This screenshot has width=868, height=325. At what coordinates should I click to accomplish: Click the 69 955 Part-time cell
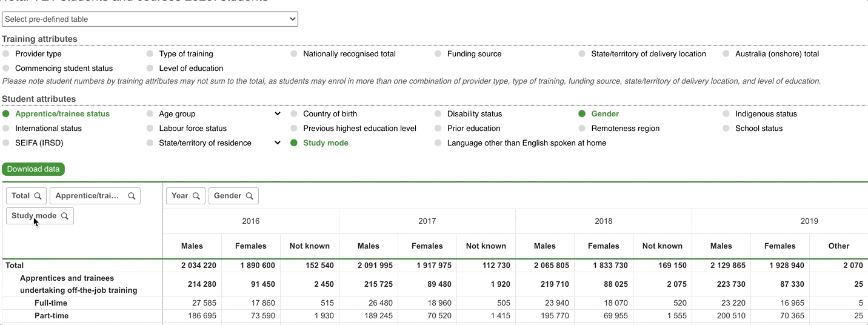pyautogui.click(x=604, y=316)
